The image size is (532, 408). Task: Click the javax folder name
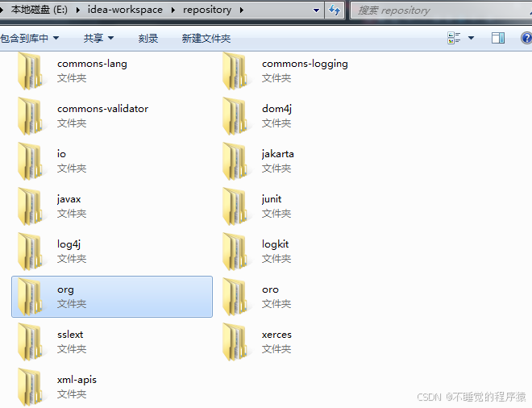point(69,199)
